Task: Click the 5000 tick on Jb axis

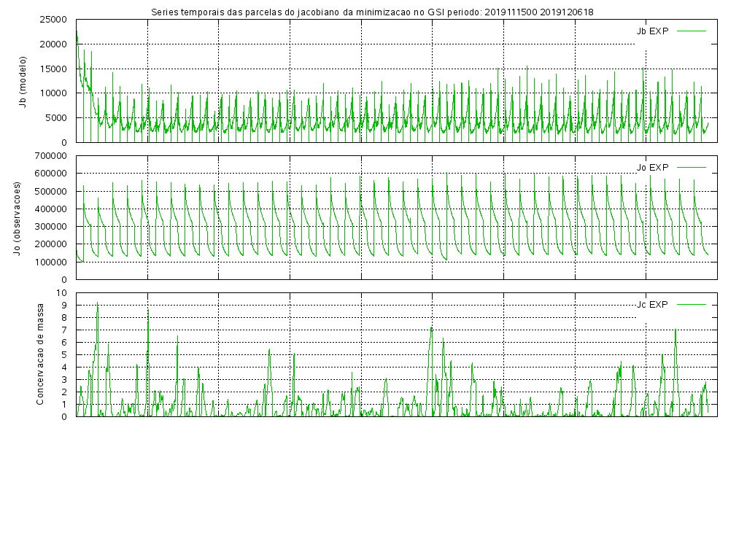Action: coord(55,118)
